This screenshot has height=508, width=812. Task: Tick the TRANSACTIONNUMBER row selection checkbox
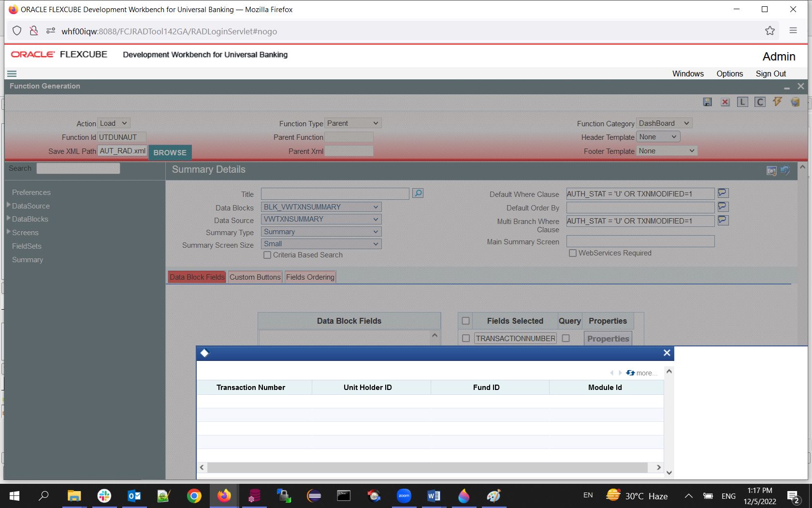tap(466, 338)
